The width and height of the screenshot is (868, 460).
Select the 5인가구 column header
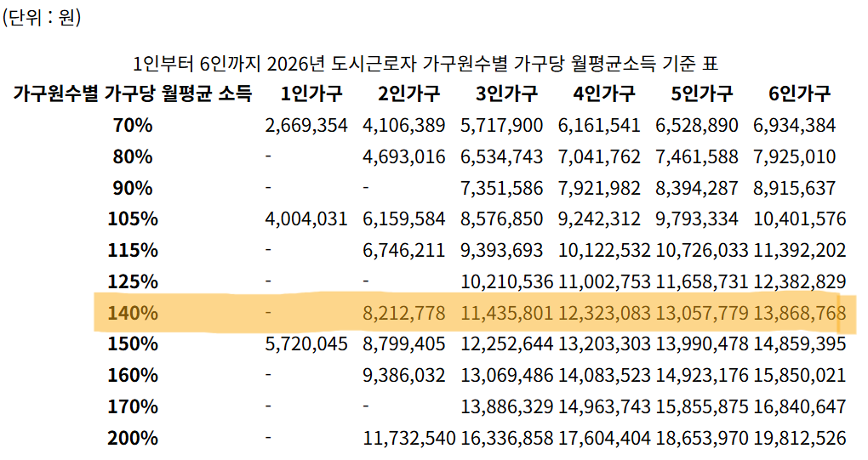click(702, 94)
